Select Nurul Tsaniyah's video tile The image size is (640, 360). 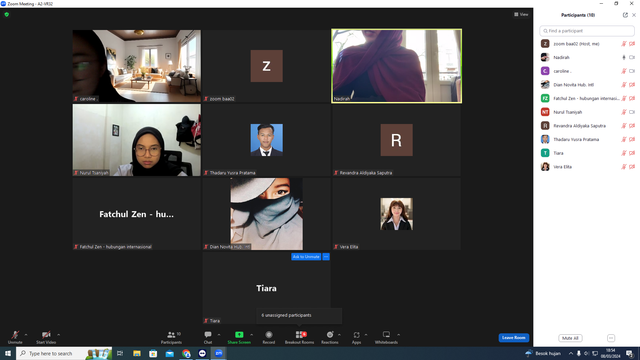coord(137,140)
